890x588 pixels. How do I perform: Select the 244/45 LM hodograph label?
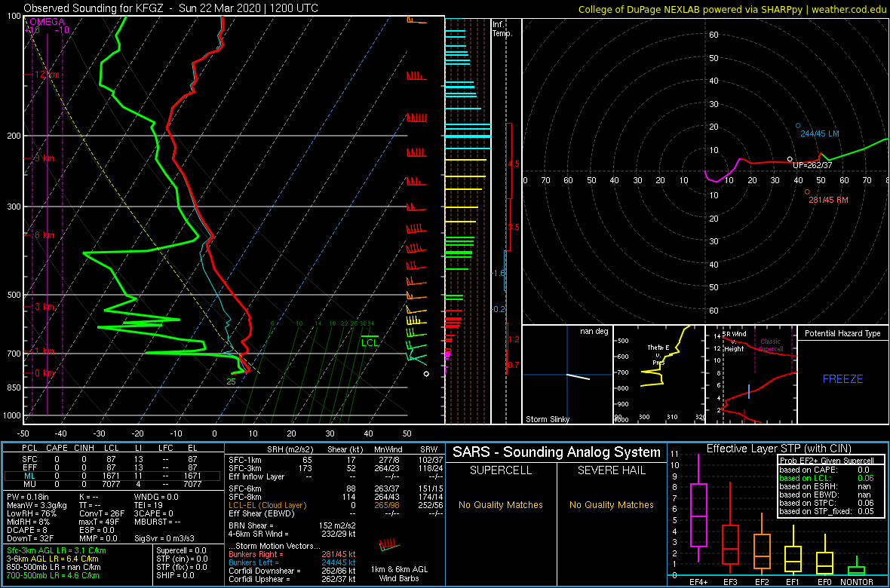(x=820, y=133)
